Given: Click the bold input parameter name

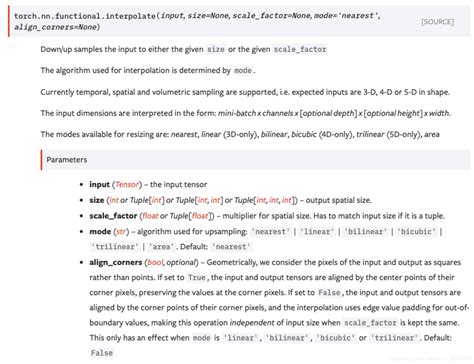Looking at the screenshot, I should (x=99, y=184).
